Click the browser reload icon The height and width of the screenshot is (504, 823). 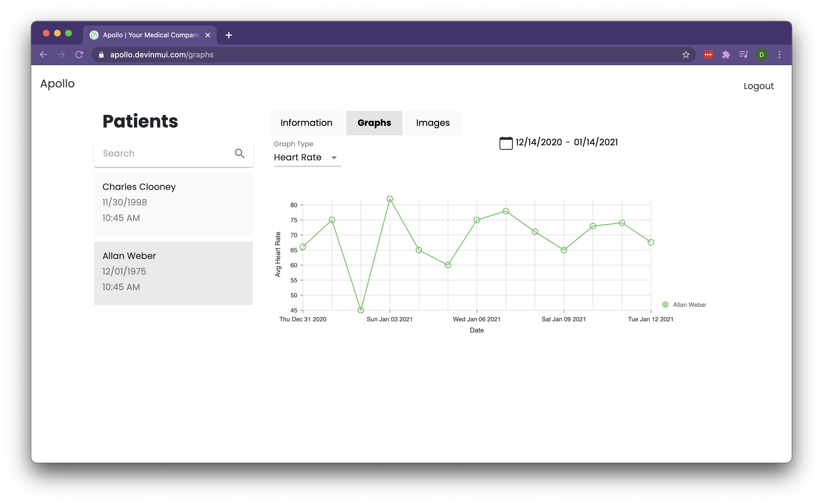[x=79, y=55]
